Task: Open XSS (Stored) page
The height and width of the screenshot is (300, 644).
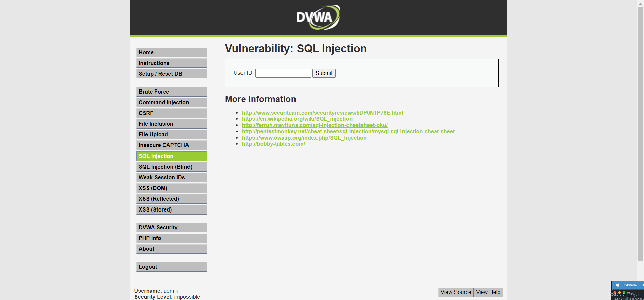Action: coord(172,209)
